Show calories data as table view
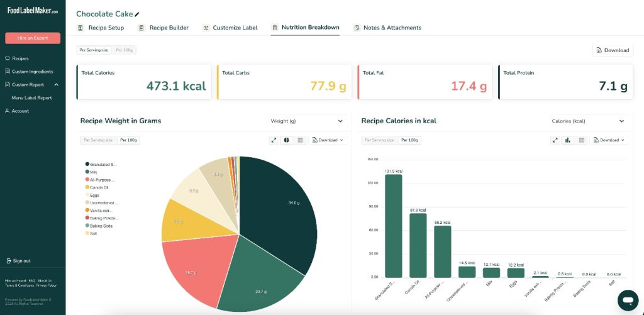Viewport: 644px width, 315px height. [x=581, y=140]
